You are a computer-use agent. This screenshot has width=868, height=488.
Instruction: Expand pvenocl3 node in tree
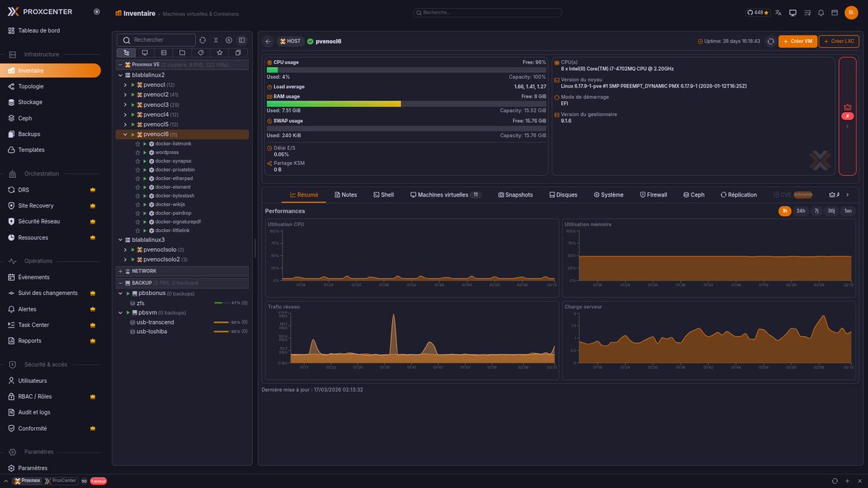click(125, 105)
